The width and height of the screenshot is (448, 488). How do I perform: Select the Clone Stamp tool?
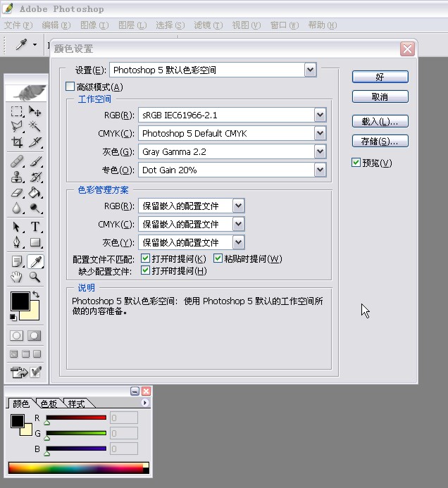pyautogui.click(x=16, y=177)
